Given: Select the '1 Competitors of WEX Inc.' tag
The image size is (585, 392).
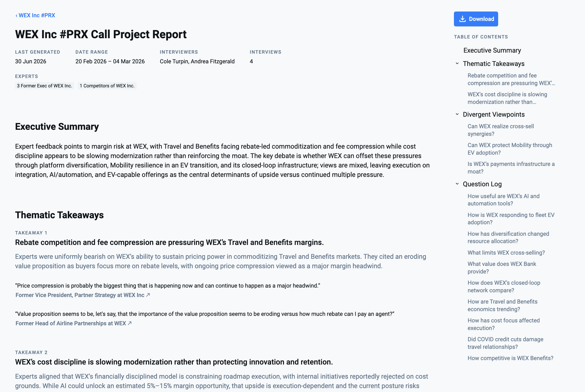Looking at the screenshot, I should pos(107,86).
